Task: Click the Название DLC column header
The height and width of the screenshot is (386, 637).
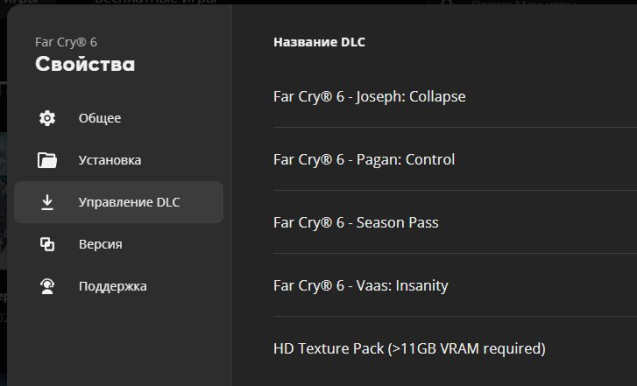Action: pos(319,42)
